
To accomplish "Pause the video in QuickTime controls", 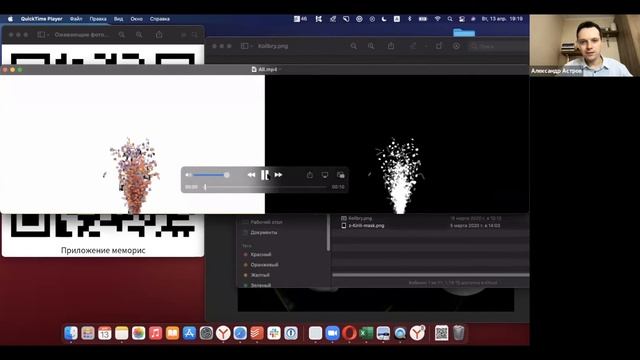I will coord(264,175).
